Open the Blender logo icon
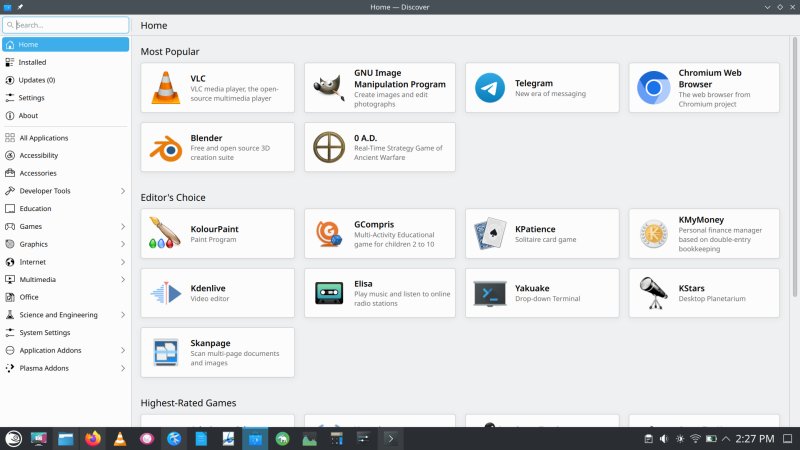Screen dimensions: 800x450 pyautogui.click(x=165, y=147)
